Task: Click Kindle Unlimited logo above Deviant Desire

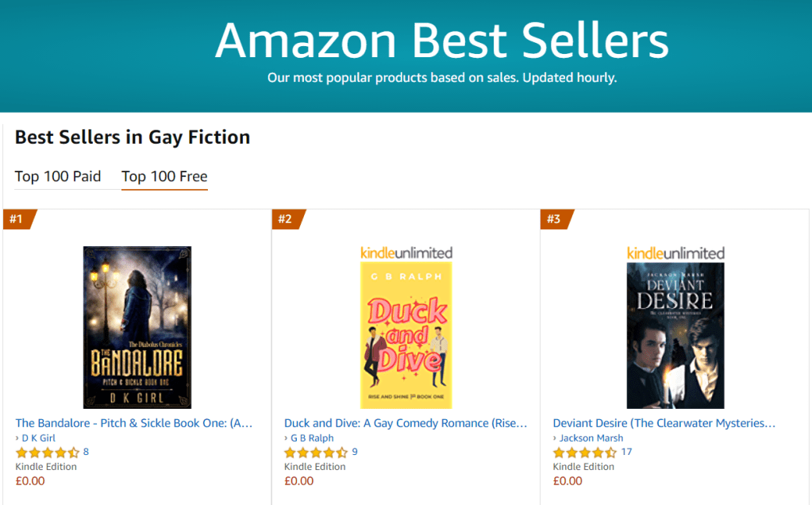Action: tap(675, 252)
